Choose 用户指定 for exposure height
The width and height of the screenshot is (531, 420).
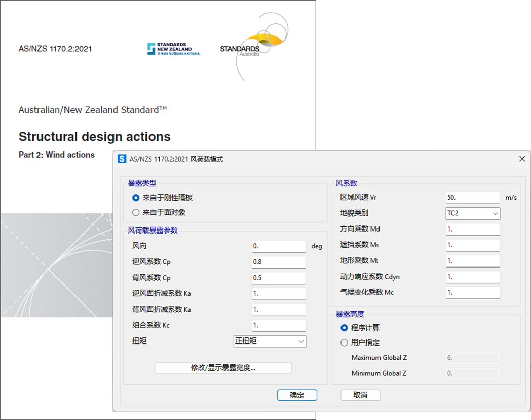(345, 342)
